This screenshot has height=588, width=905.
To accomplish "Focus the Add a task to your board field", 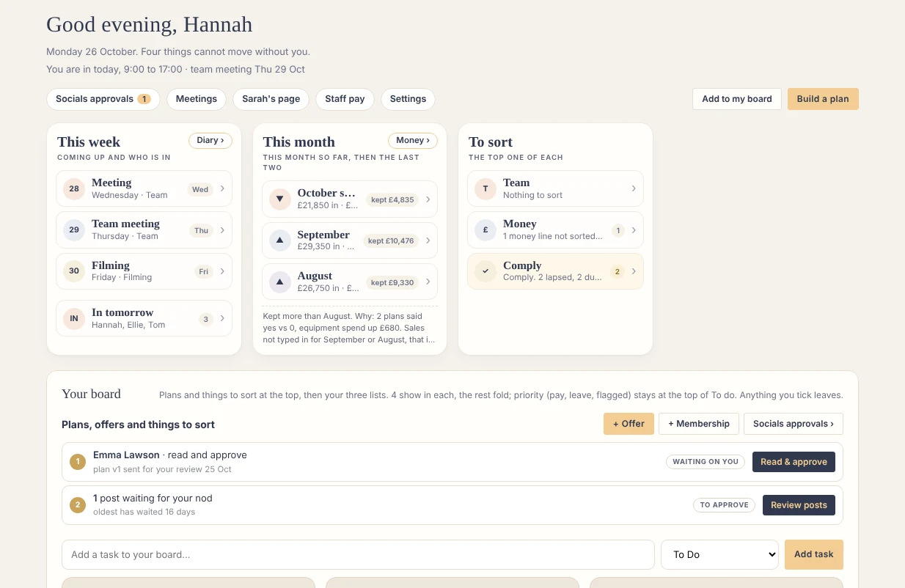I will coord(358,555).
